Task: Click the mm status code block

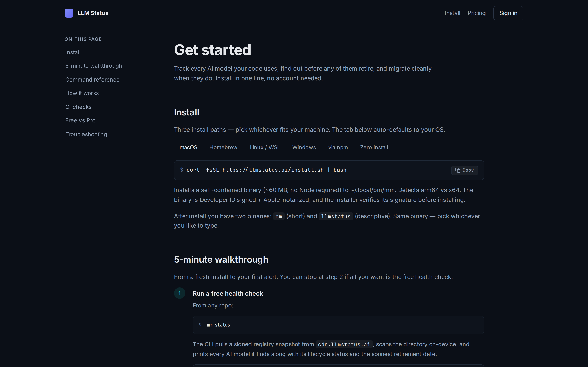Action: (338, 325)
